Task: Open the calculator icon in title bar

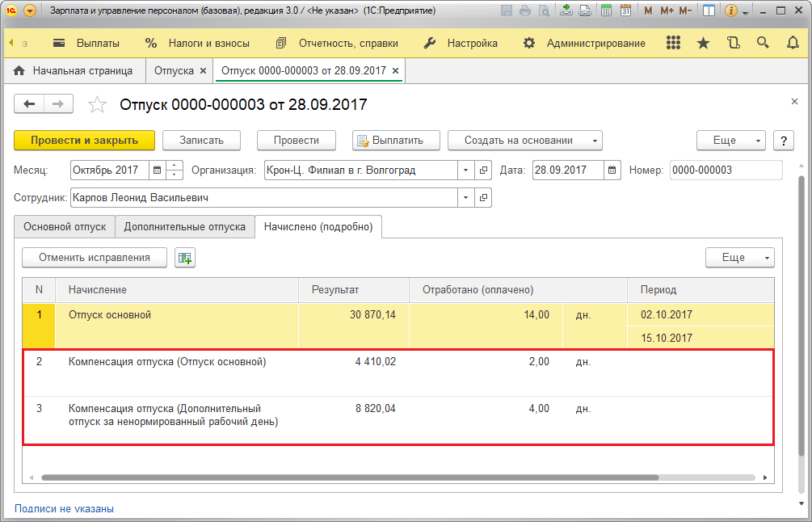Action: (607, 11)
